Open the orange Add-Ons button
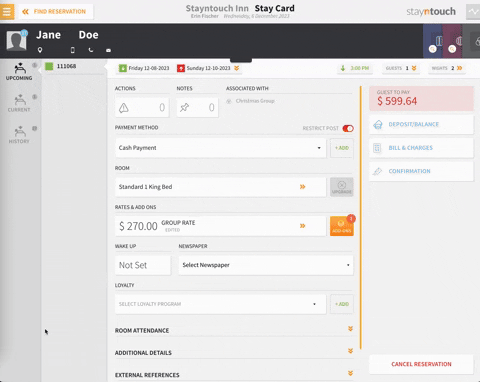Viewport: 480px width, 382px height. click(x=342, y=226)
